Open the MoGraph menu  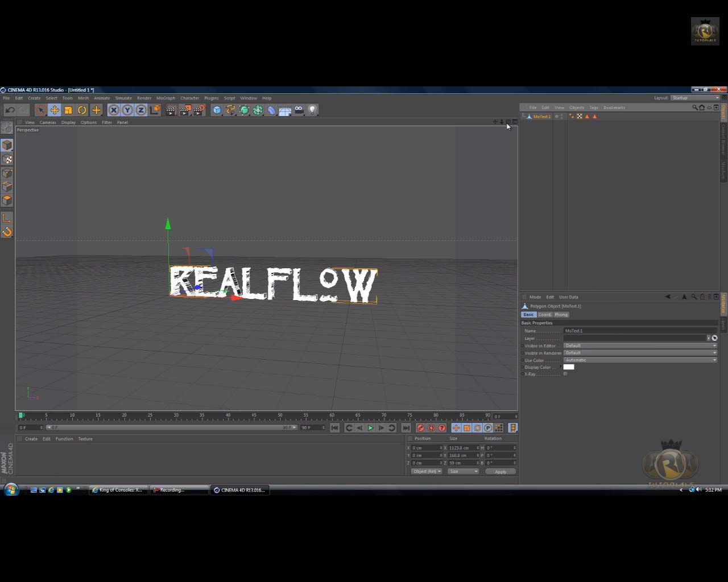166,98
